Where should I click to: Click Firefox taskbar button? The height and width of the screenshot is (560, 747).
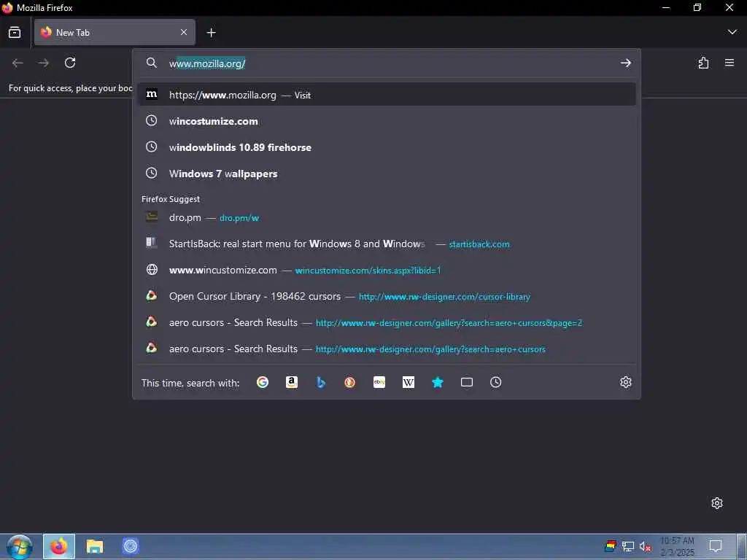click(59, 546)
